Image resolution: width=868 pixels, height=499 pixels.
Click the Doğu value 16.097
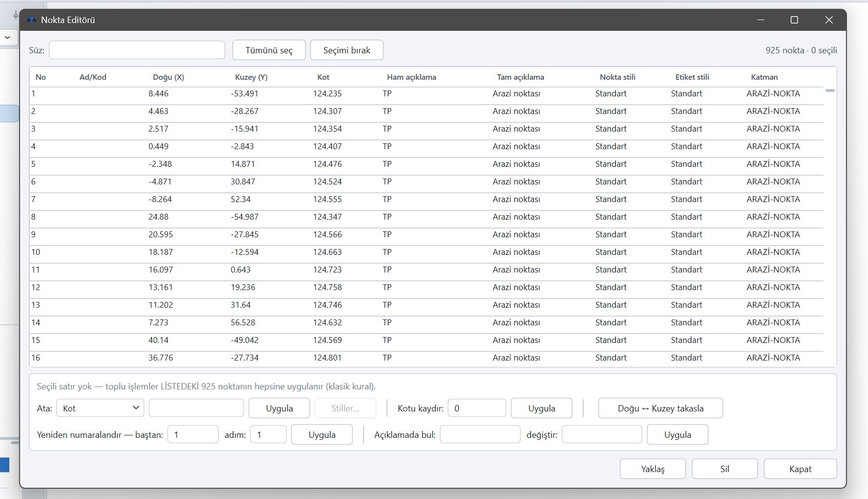click(160, 270)
